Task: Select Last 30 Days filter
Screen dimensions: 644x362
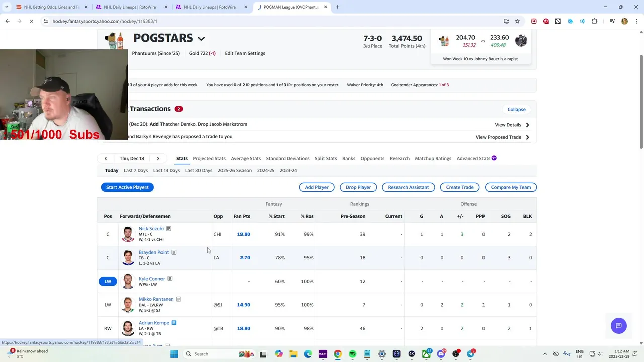Action: (199, 170)
